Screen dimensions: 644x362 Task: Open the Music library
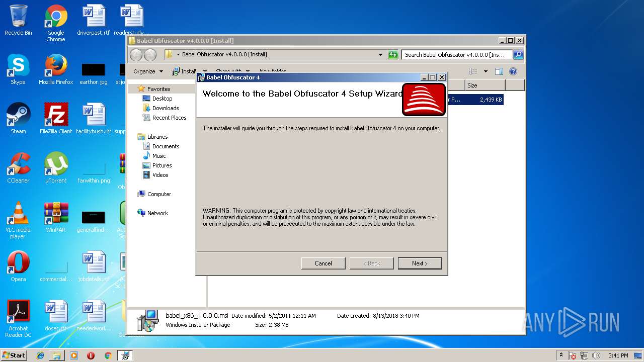[x=159, y=156]
